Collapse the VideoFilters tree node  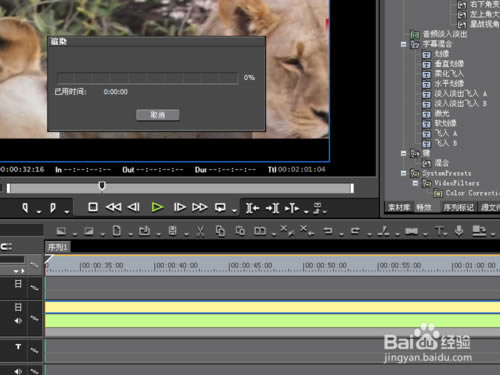tap(415, 183)
